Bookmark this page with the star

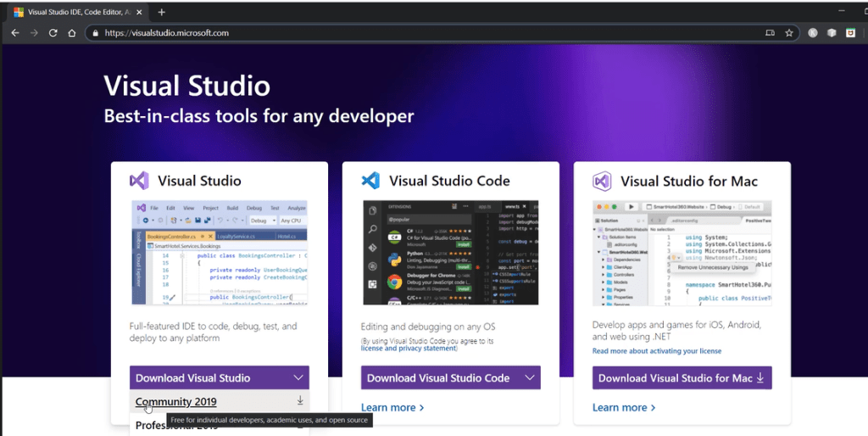click(x=789, y=33)
